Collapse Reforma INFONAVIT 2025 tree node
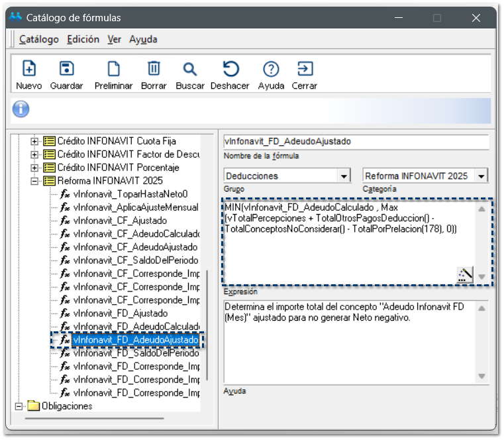This screenshot has height=440, width=504. (x=35, y=181)
